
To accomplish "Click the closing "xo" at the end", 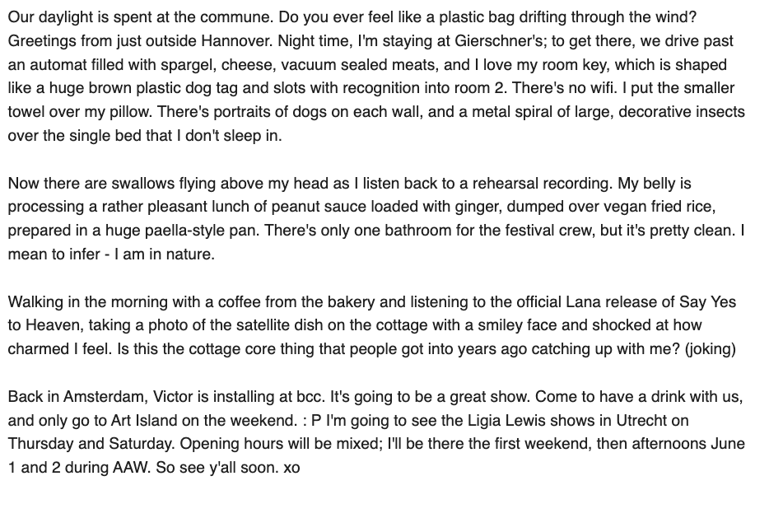I will (x=291, y=468).
